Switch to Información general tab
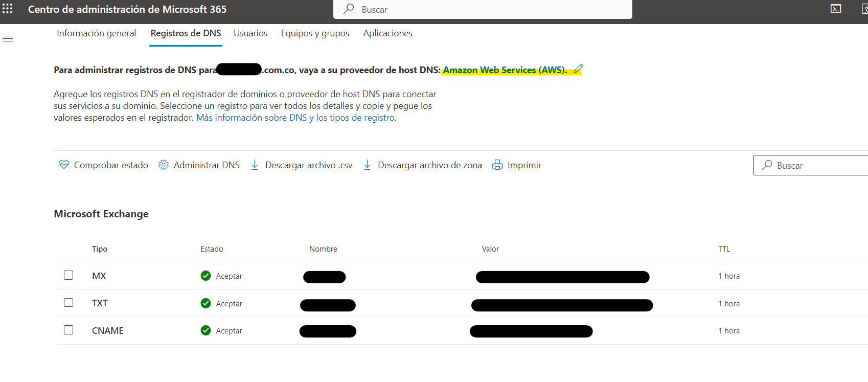 pyautogui.click(x=97, y=33)
